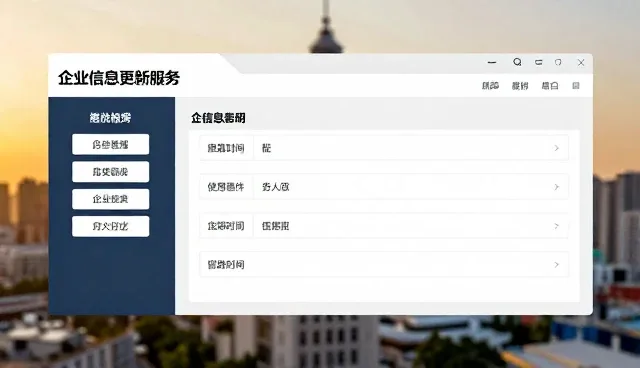Image resolution: width=640 pixels, height=368 pixels.
Task: Select the second white button in the blue sidebar
Action: (111, 172)
